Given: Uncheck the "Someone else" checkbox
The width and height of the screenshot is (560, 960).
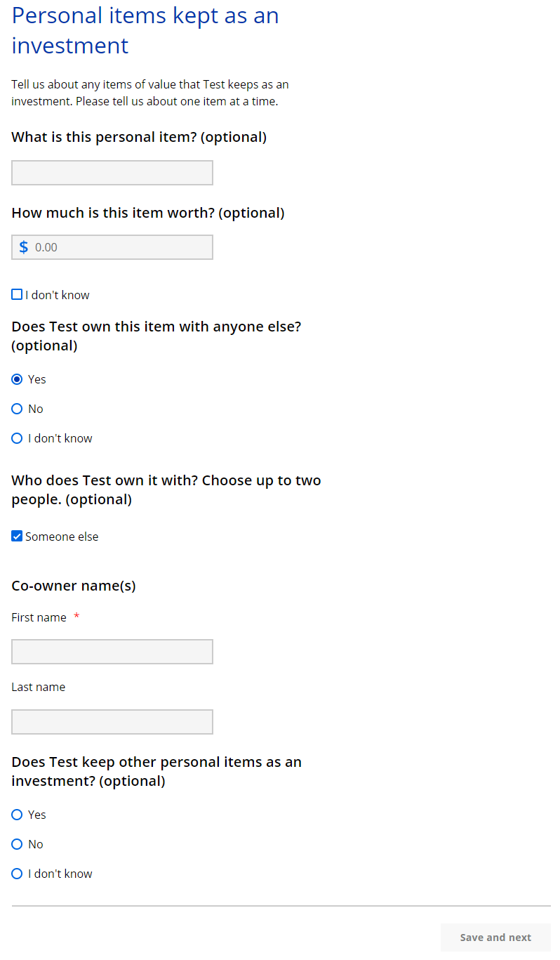Looking at the screenshot, I should click(17, 537).
